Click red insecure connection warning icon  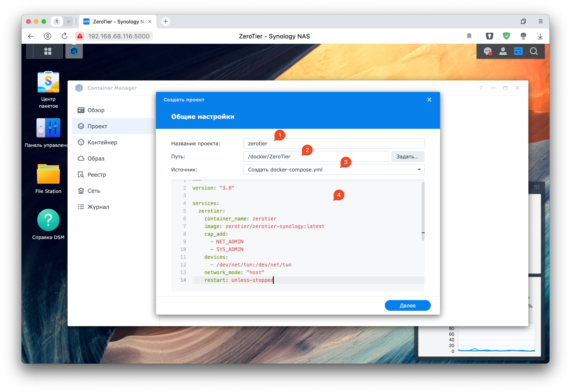pos(80,36)
